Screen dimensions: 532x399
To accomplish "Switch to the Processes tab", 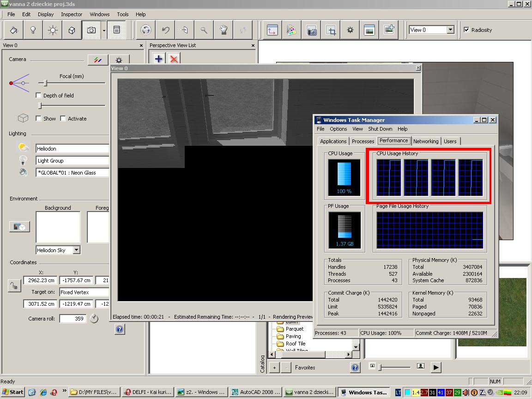I will tap(363, 141).
